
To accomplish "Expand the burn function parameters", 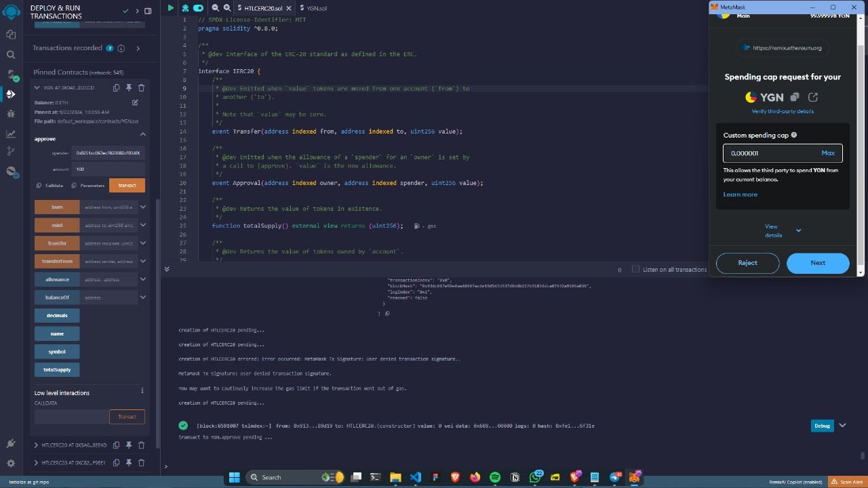I will (142, 207).
